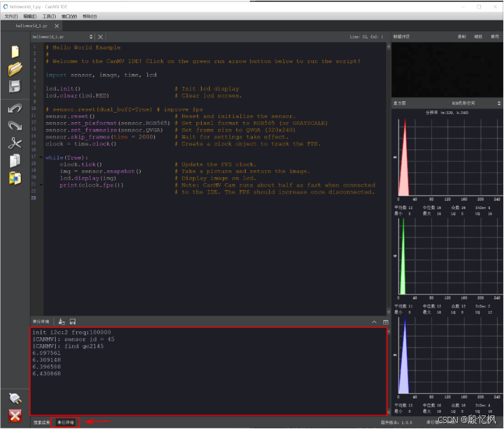Switch to the 串行终端 bottom tab
The width and height of the screenshot is (504, 429).
66,422
